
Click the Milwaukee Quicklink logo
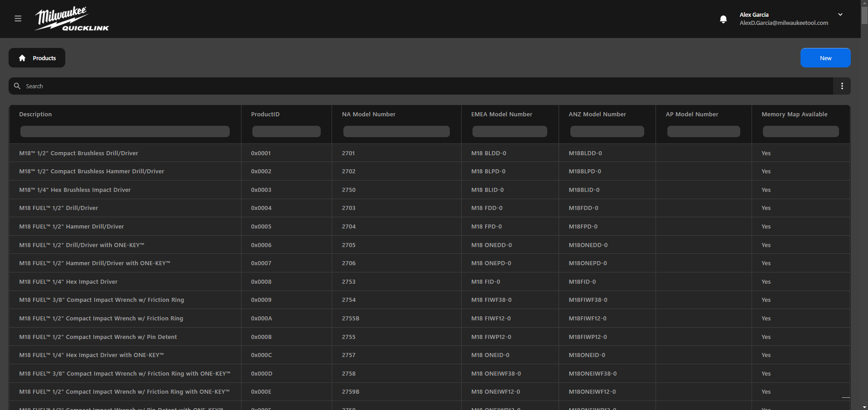click(x=72, y=19)
